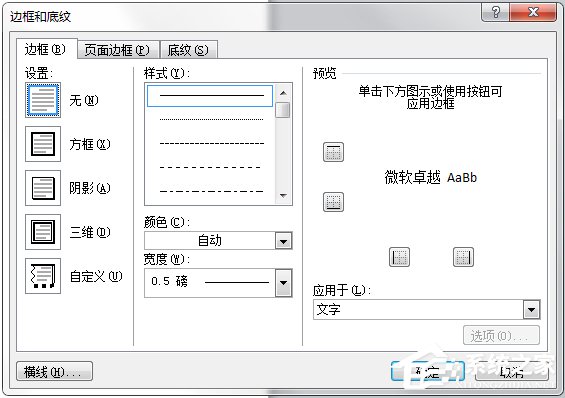Select the 三维 (3-D) border setting icon

coord(43,232)
